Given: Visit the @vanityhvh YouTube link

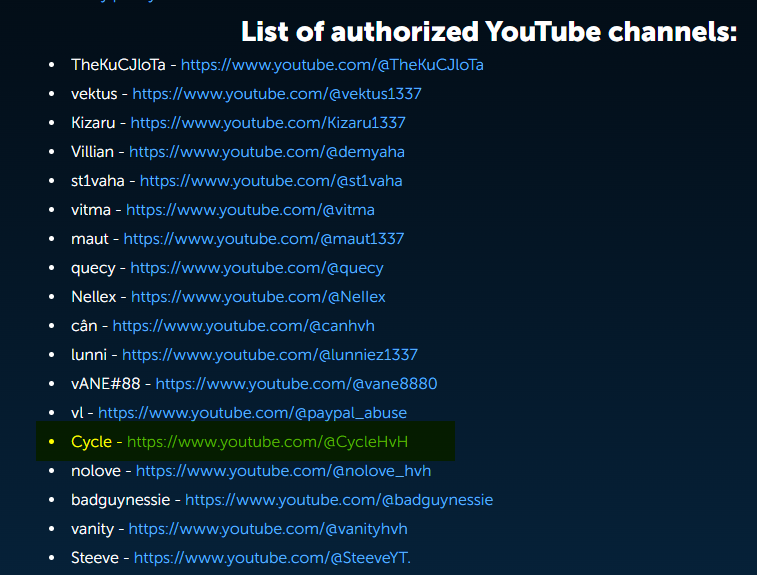Looking at the screenshot, I should [268, 529].
